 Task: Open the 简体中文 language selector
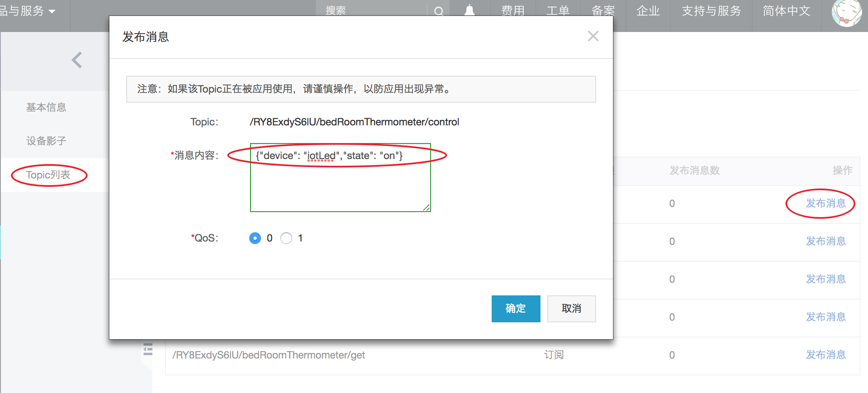click(786, 11)
